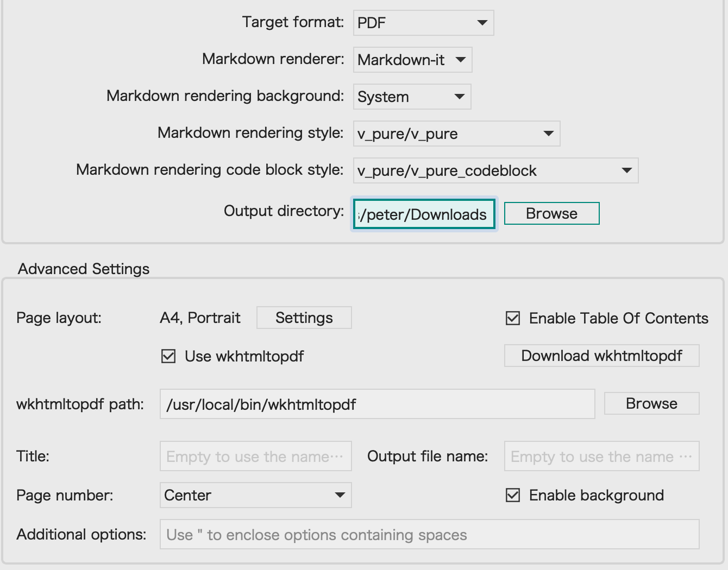Open the Markdown renderer dropdown
This screenshot has width=728, height=570.
click(412, 60)
